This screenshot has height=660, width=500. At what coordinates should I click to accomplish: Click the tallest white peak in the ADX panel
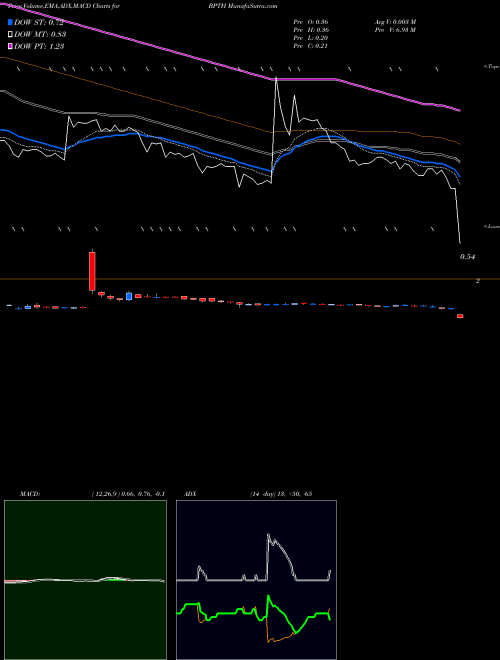268,535
